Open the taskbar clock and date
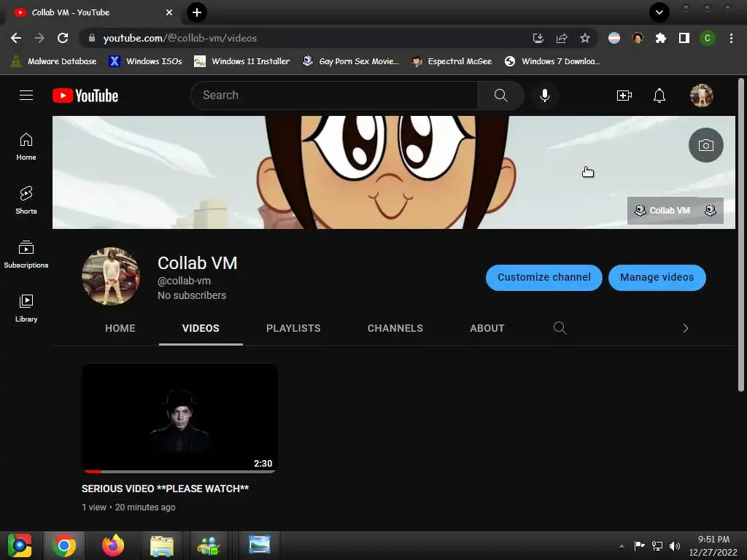The height and width of the screenshot is (560, 747). (713, 545)
